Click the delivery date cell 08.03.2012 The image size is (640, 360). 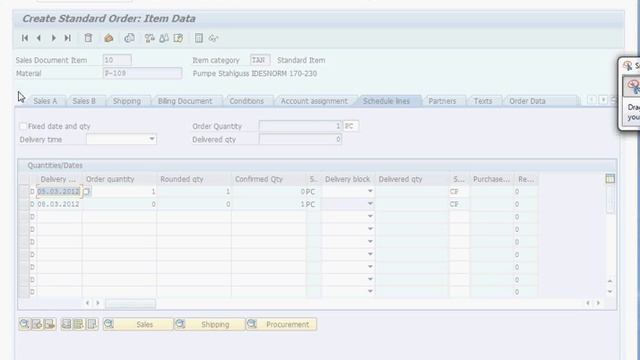pos(59,204)
